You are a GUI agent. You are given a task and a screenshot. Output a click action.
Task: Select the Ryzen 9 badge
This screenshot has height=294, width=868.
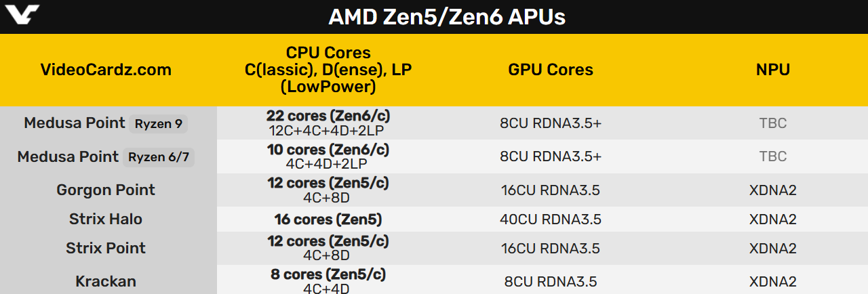tap(159, 124)
